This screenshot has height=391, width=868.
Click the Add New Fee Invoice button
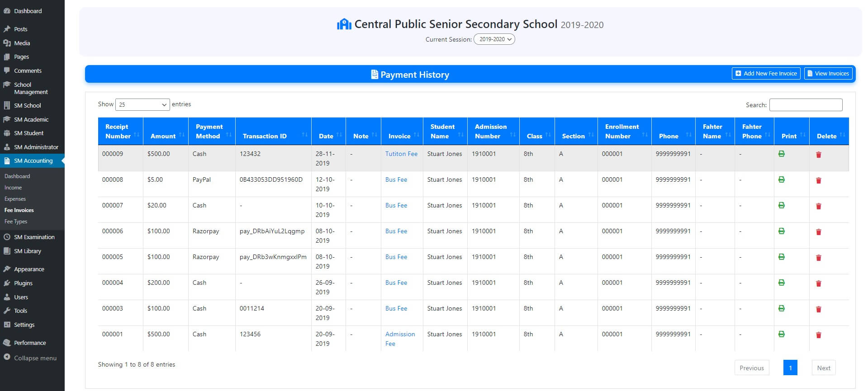766,74
